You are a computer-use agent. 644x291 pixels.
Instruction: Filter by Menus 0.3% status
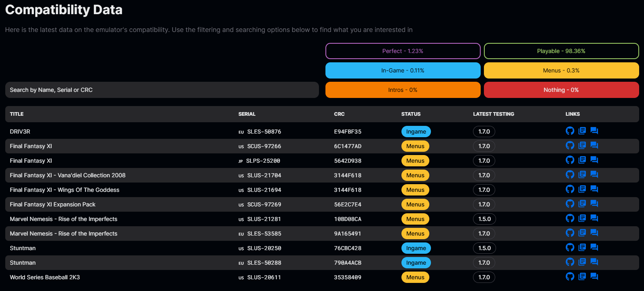(x=561, y=70)
